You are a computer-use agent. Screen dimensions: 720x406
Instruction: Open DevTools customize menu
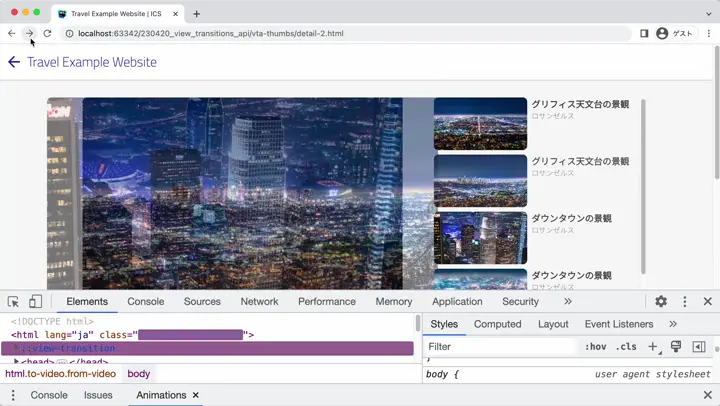click(x=685, y=301)
